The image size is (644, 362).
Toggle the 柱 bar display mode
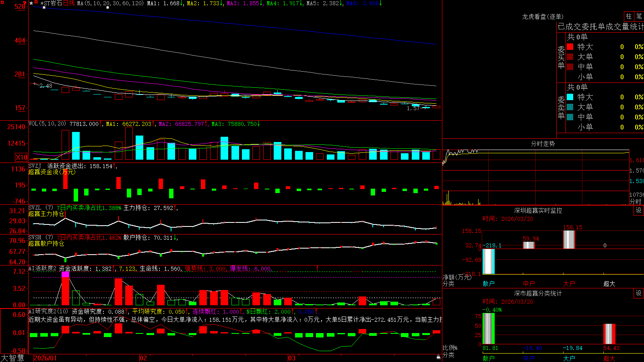(629, 16)
